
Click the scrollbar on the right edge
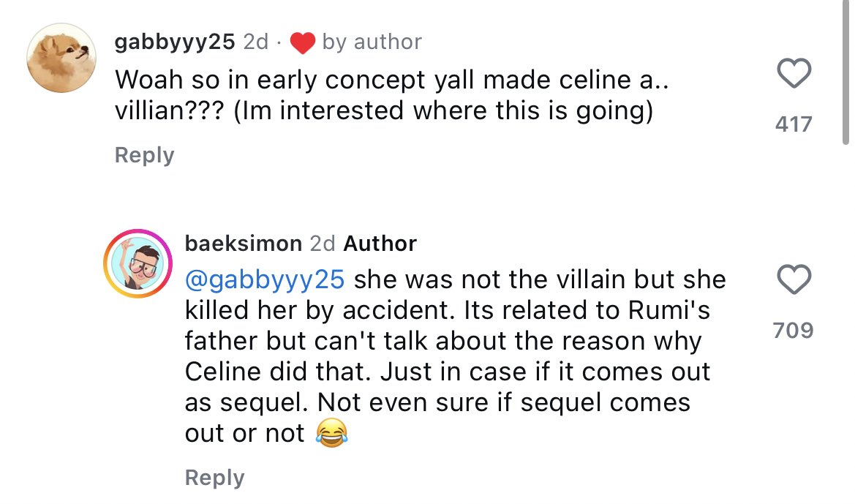click(848, 73)
